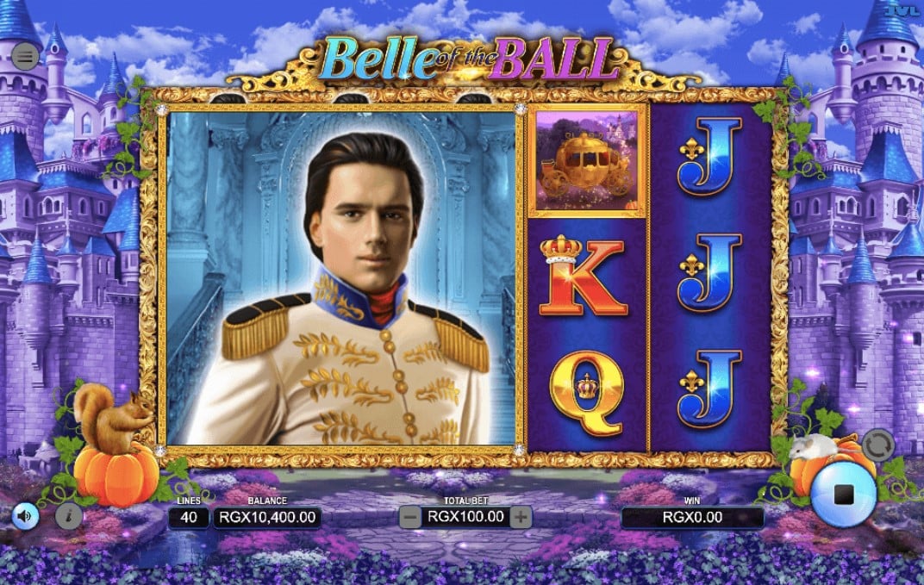Decrease total bet with minus button
This screenshot has width=924, height=585.
[410, 517]
